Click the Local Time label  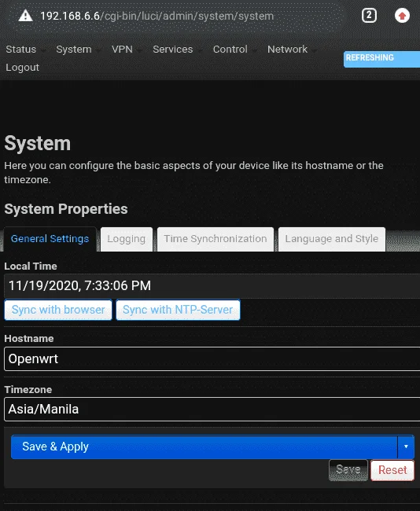point(31,267)
